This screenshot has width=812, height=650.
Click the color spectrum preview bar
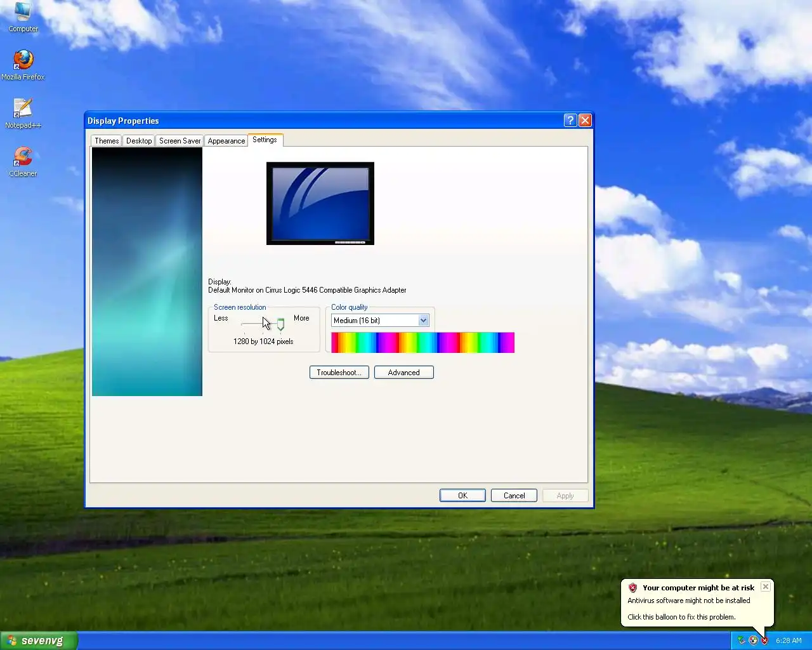pos(422,343)
